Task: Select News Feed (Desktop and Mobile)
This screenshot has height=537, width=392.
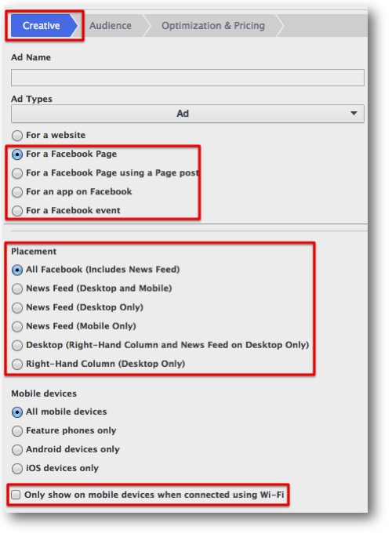Action: [17, 288]
